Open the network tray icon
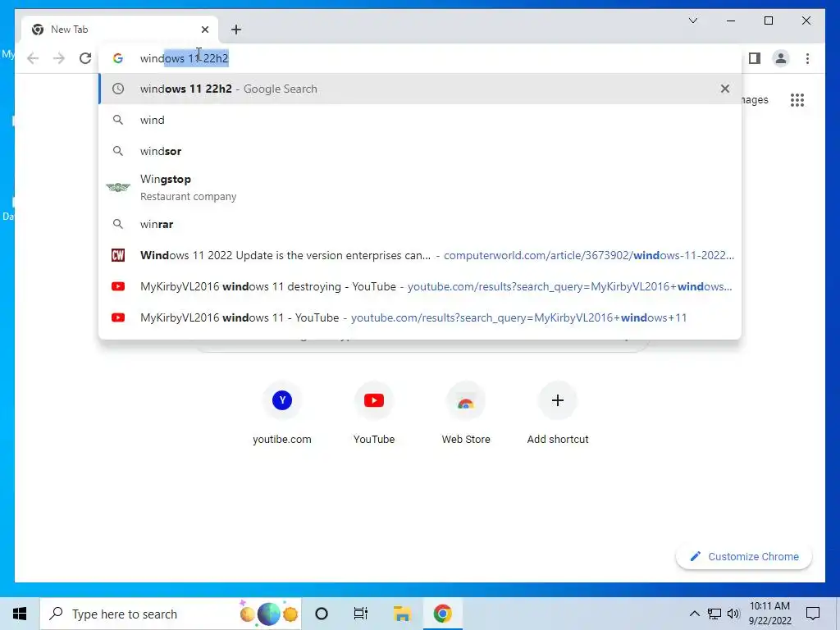The height and width of the screenshot is (630, 840). pyautogui.click(x=714, y=614)
